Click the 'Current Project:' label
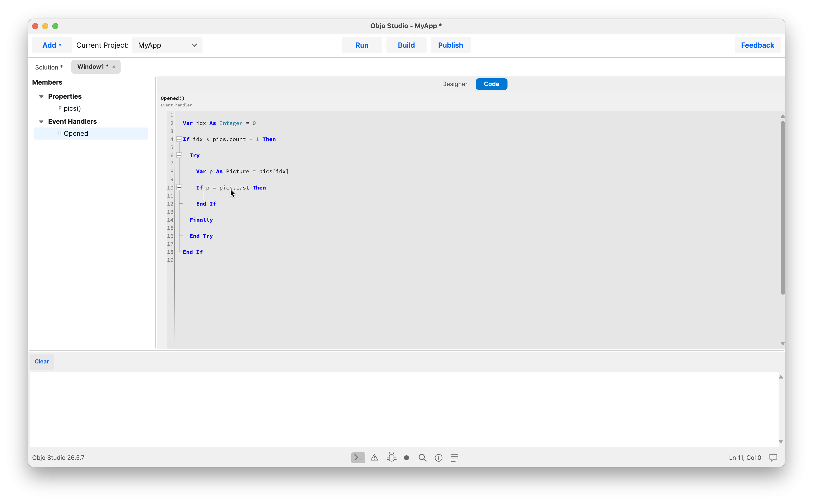 (103, 45)
